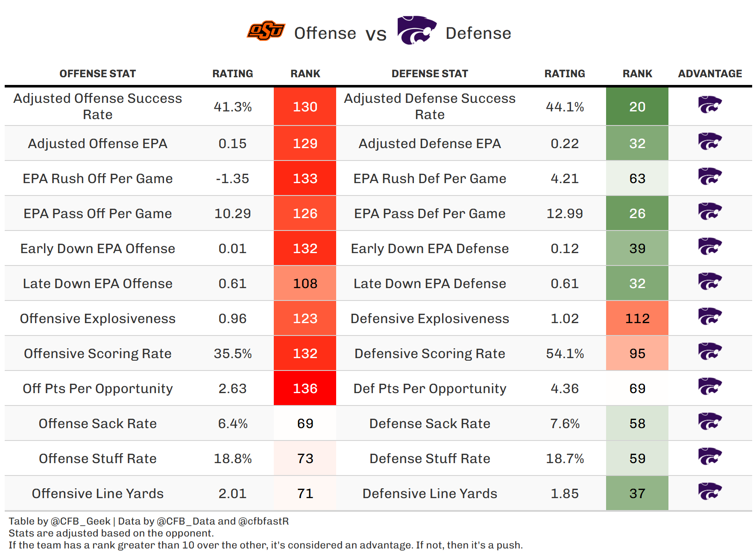Click the Wildcat advantage icon in Stuff Rate row
The image size is (756, 560).
point(710,457)
